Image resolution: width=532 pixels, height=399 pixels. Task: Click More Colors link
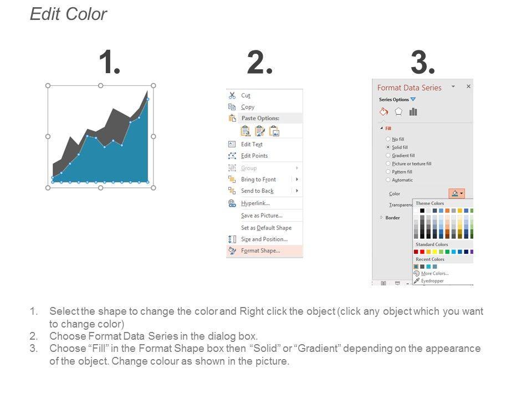coord(434,273)
